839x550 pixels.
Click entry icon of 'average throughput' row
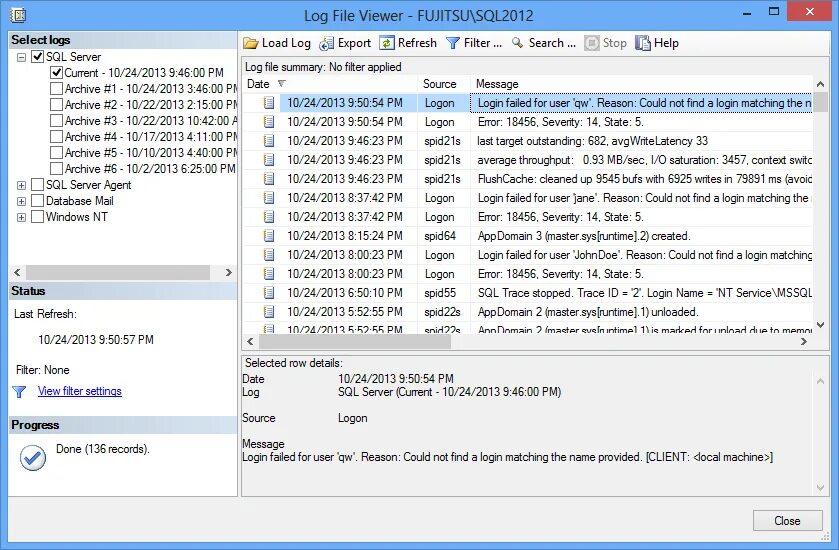click(269, 160)
